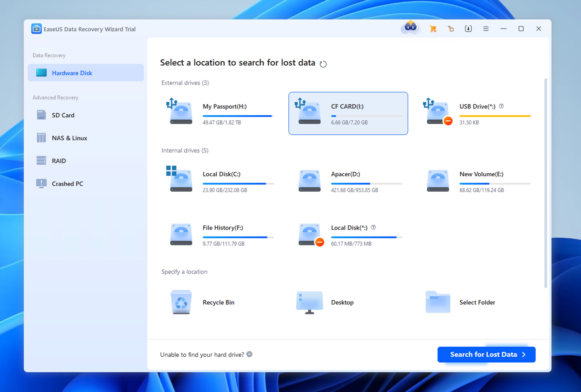Select the File History(F:) drive icon
This screenshot has height=392, width=581.
[x=181, y=235]
